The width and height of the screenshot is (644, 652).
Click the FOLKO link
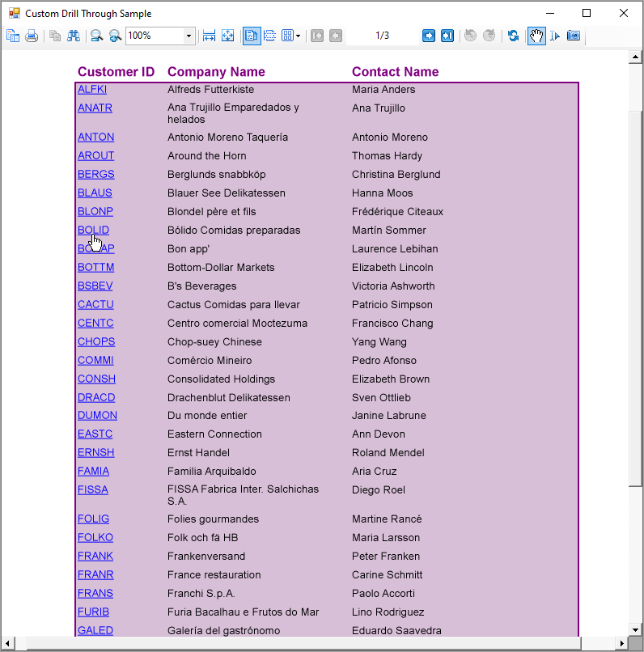pyautogui.click(x=95, y=538)
